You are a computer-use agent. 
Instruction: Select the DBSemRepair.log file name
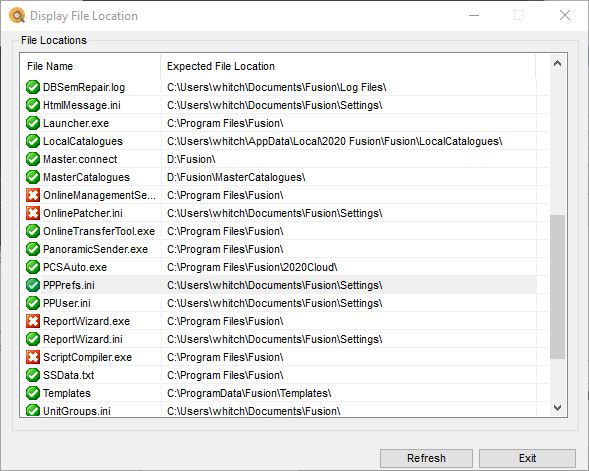[84, 88]
